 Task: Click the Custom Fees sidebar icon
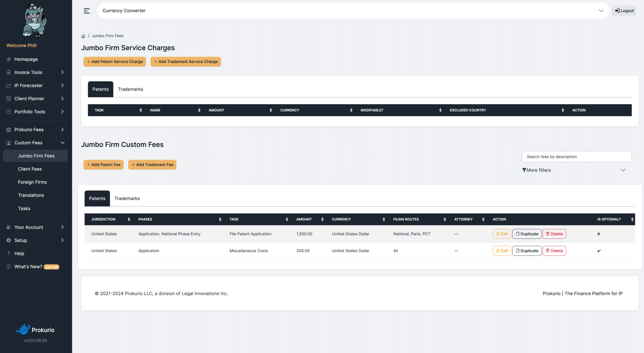click(x=9, y=143)
